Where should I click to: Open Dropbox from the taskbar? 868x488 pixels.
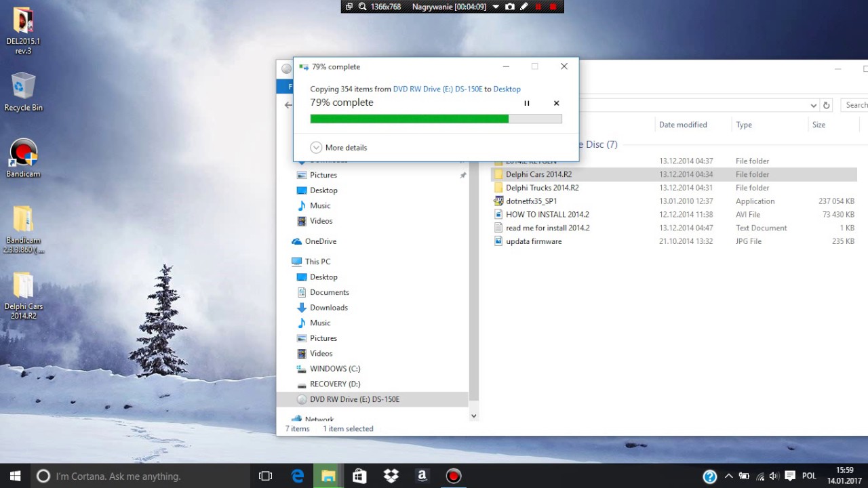pyautogui.click(x=391, y=476)
